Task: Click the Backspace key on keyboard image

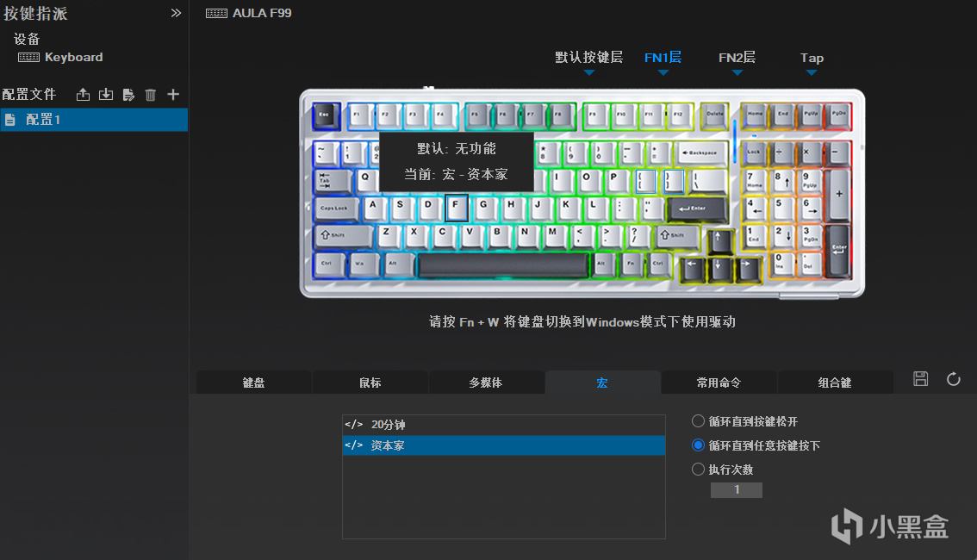Action: [701, 154]
